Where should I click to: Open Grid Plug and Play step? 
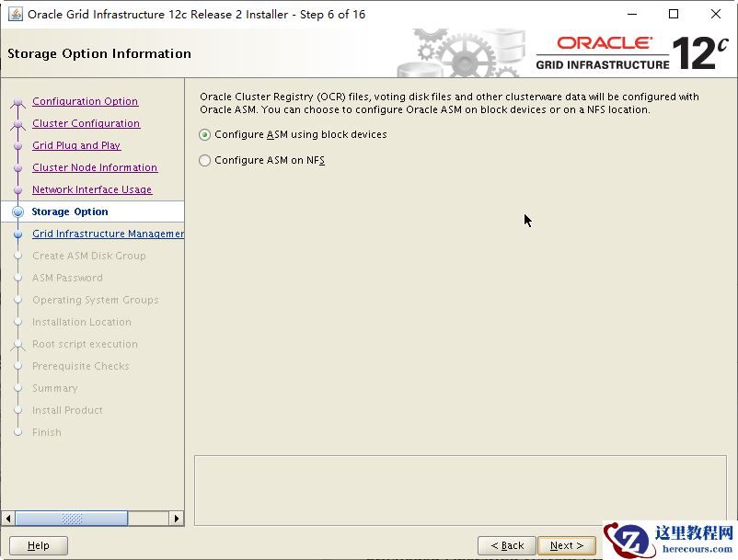point(76,145)
